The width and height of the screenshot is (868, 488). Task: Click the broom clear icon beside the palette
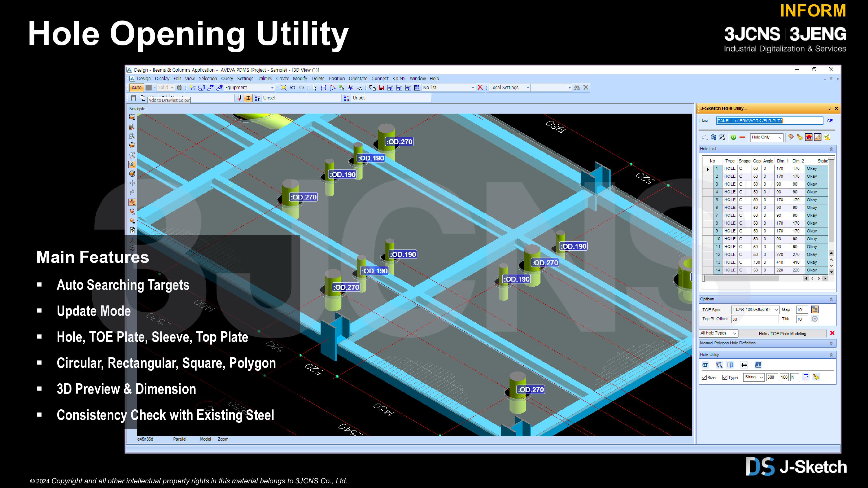pos(800,137)
